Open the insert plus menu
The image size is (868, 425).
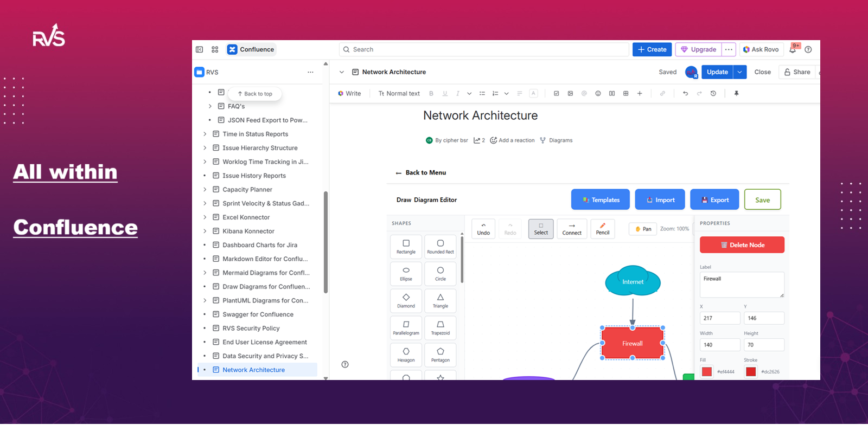click(640, 93)
